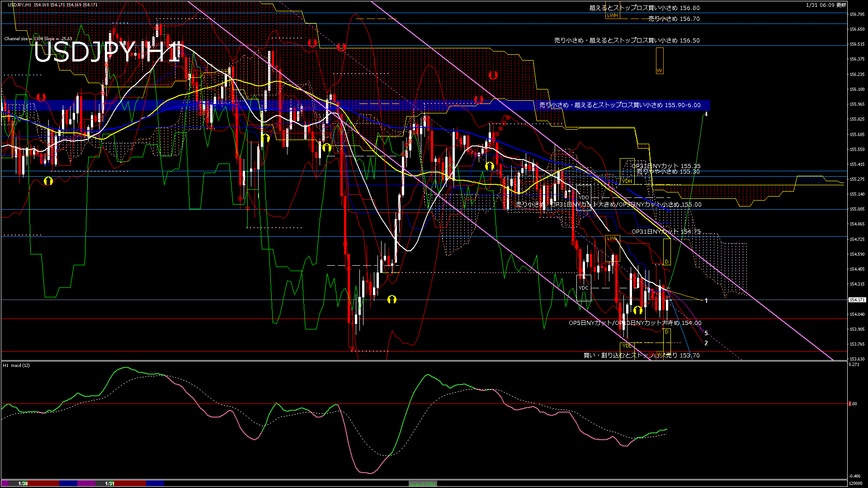Screen dimensions: 868x488
Task: Select the YDL yesterday-low label box
Action: tap(627, 346)
